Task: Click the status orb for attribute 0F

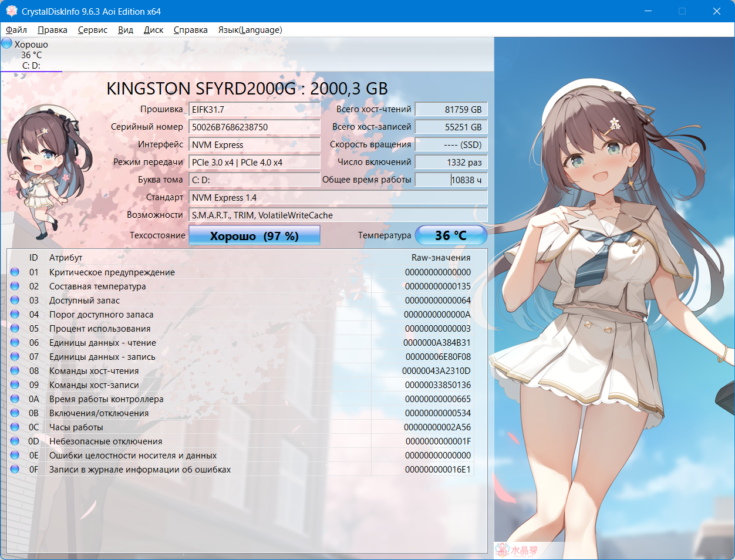Action: click(15, 469)
